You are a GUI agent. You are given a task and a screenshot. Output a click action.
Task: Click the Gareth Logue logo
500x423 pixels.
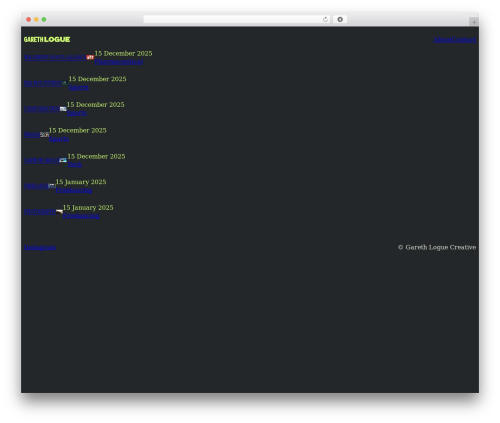click(47, 39)
